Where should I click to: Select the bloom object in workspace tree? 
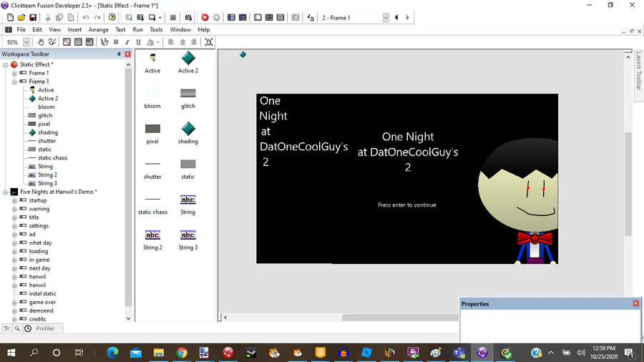(x=46, y=107)
